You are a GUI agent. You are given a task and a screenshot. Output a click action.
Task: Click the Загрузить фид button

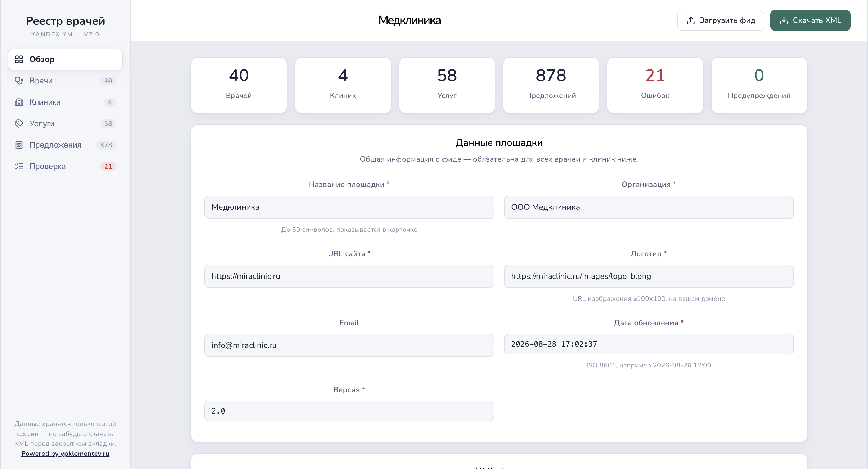pyautogui.click(x=720, y=20)
